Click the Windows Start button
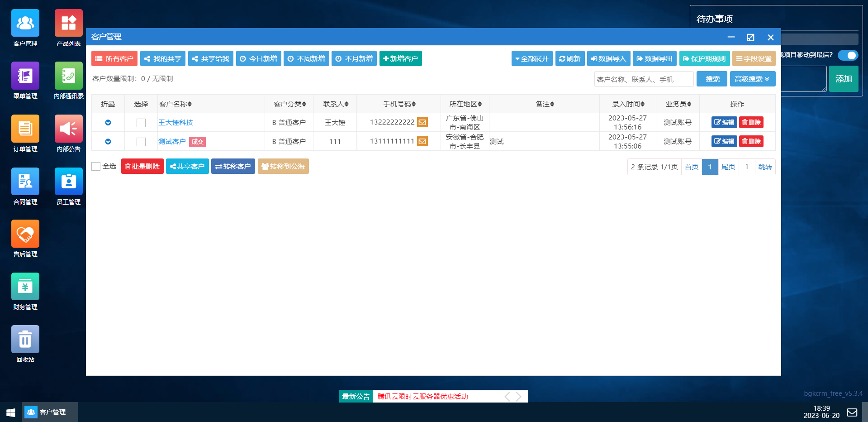 point(11,412)
